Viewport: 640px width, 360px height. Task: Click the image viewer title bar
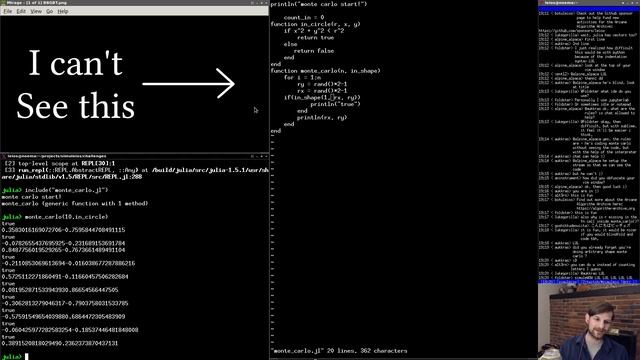coord(134,3)
